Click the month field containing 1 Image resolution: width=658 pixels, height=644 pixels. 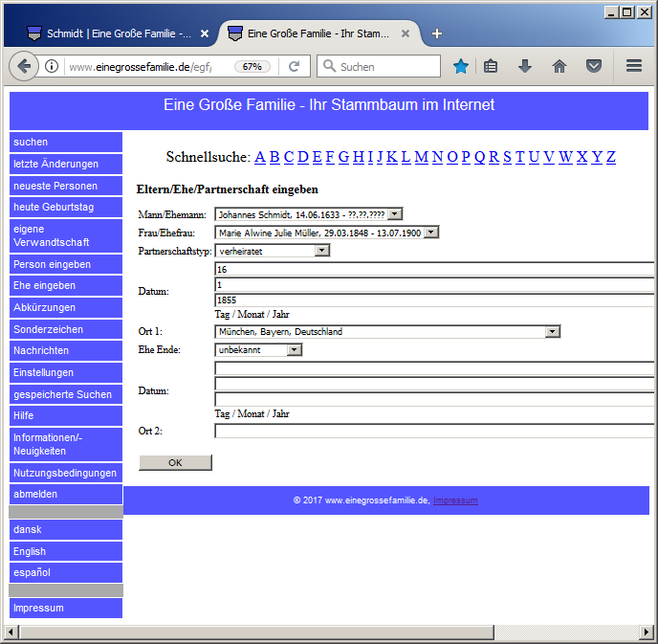[434, 284]
